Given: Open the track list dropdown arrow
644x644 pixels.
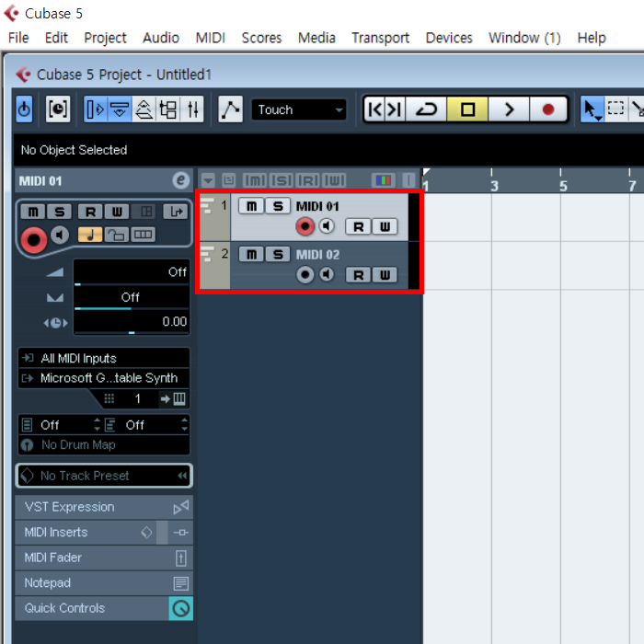Looking at the screenshot, I should [x=208, y=180].
